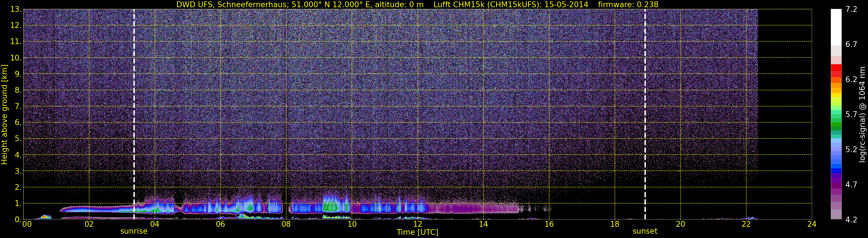868x238 pixels.
Task: Click the colorbar value '6.7'
Action: coord(851,44)
